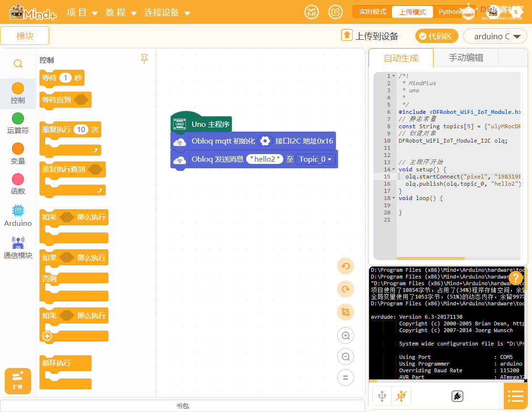Pin the block palette with pushpin icon
Viewport: 532px width, 412px height.
(x=144, y=59)
